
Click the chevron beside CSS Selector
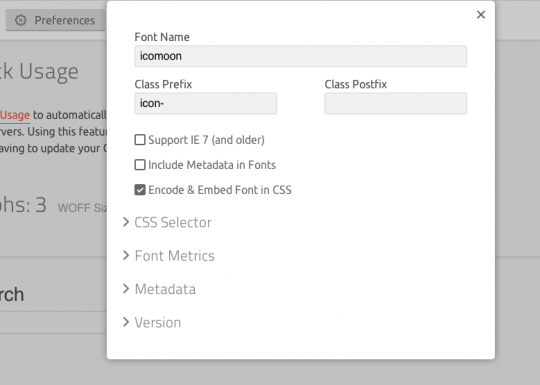[x=126, y=222]
